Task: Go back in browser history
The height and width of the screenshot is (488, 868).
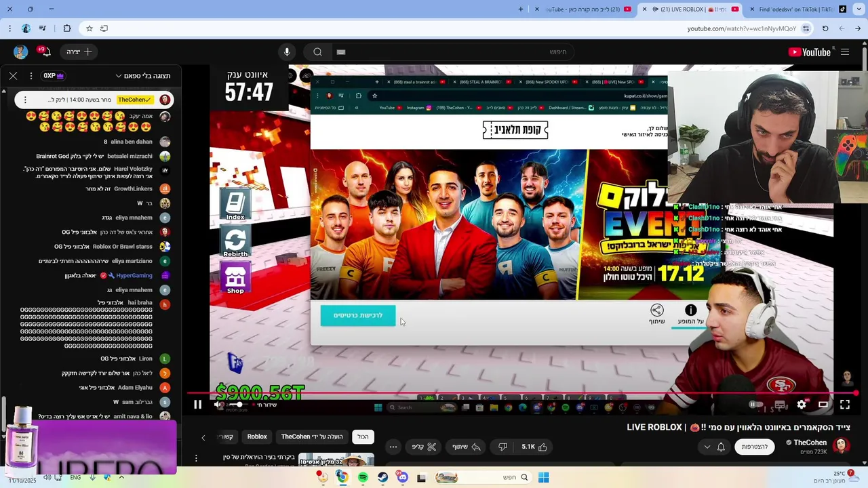Action: pyautogui.click(x=858, y=28)
